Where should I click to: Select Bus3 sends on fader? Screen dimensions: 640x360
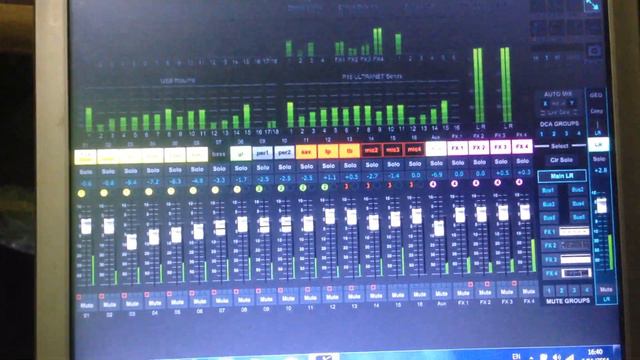[548, 204]
